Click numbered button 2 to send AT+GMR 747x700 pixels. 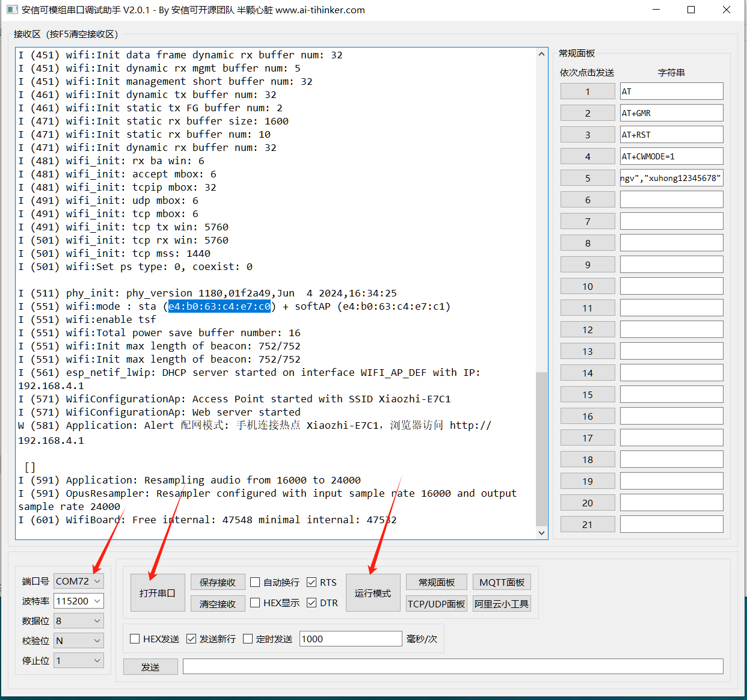click(588, 113)
